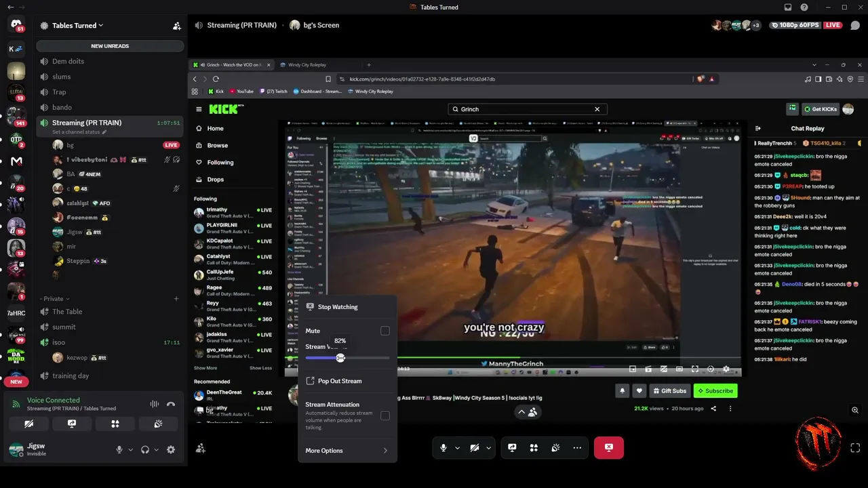Image resolution: width=868 pixels, height=488 pixels.
Task: Toggle camera in the bottom call bar
Action: 475,447
